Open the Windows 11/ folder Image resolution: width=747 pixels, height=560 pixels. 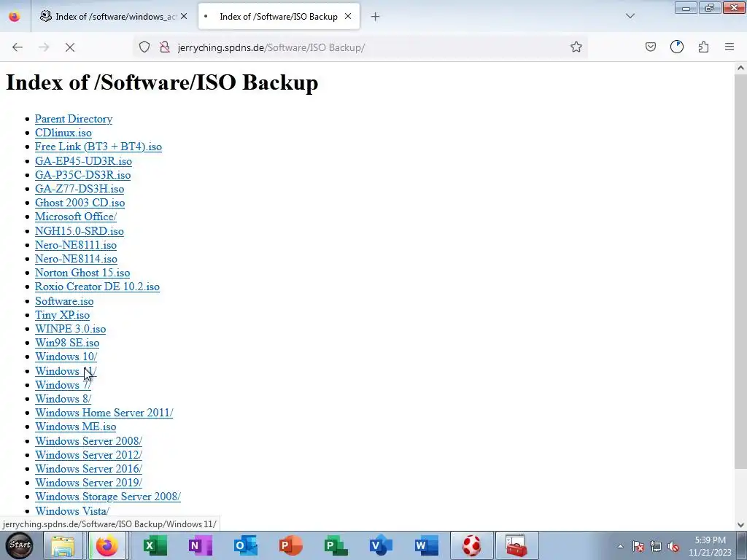click(x=66, y=371)
